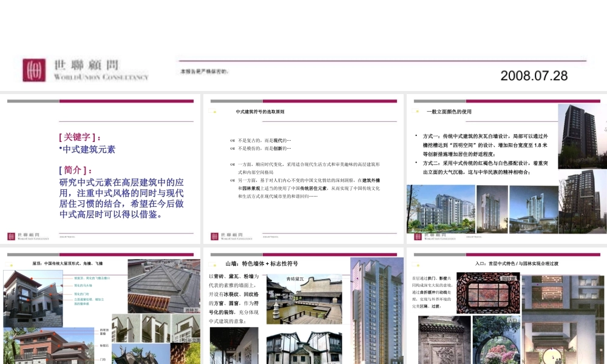Click the red WorldUnion logo in header

point(34,70)
